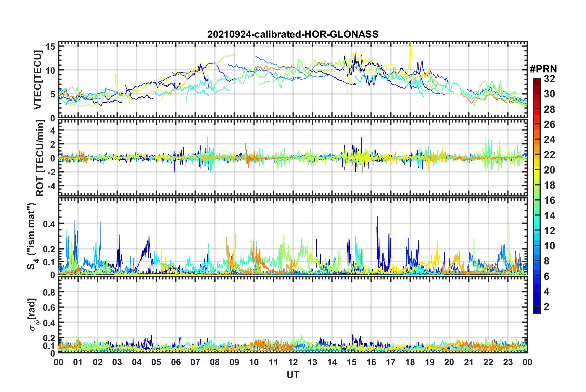Image resolution: width=586 pixels, height=392 pixels.
Task: Click the ROT [TECU/min] y-axis label
Action: click(40, 158)
